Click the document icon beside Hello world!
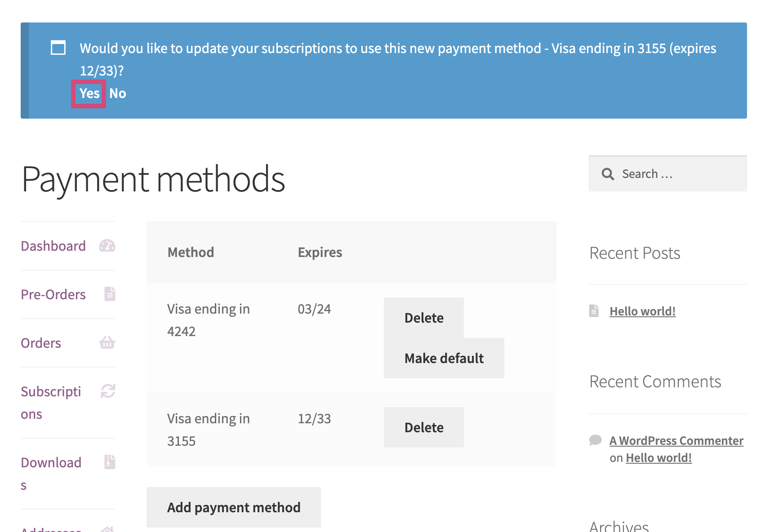 coord(595,310)
